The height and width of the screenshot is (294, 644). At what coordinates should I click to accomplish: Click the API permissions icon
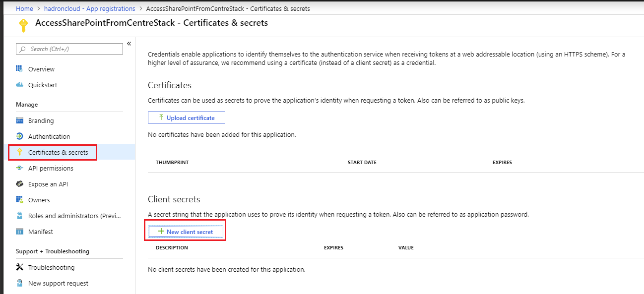[19, 168]
